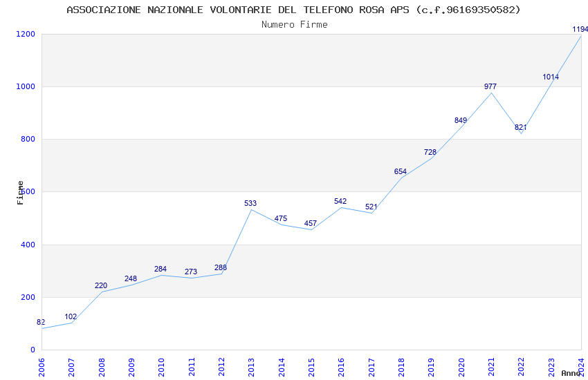Click data label 102 for 2007
This screenshot has height=380, width=588.
(71, 316)
